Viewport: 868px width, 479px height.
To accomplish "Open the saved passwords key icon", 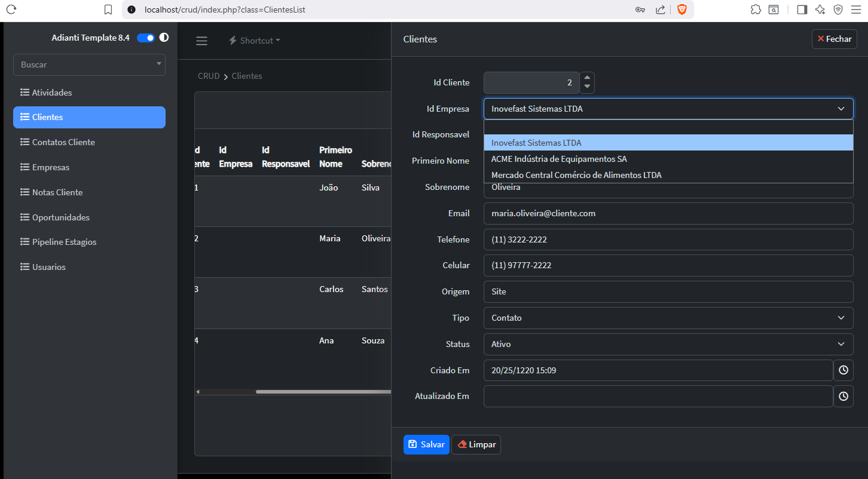I will pos(640,10).
